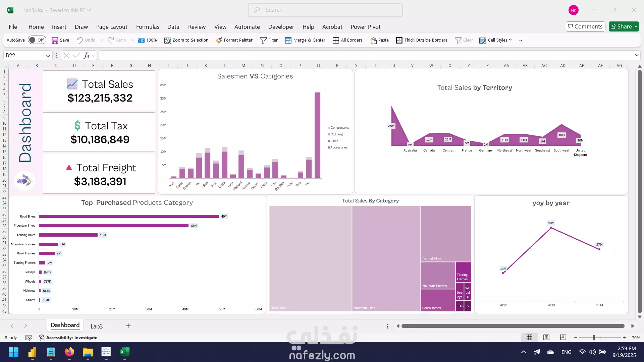The height and width of the screenshot is (362, 644).
Task: Click the zoom in plus button
Action: (625, 338)
